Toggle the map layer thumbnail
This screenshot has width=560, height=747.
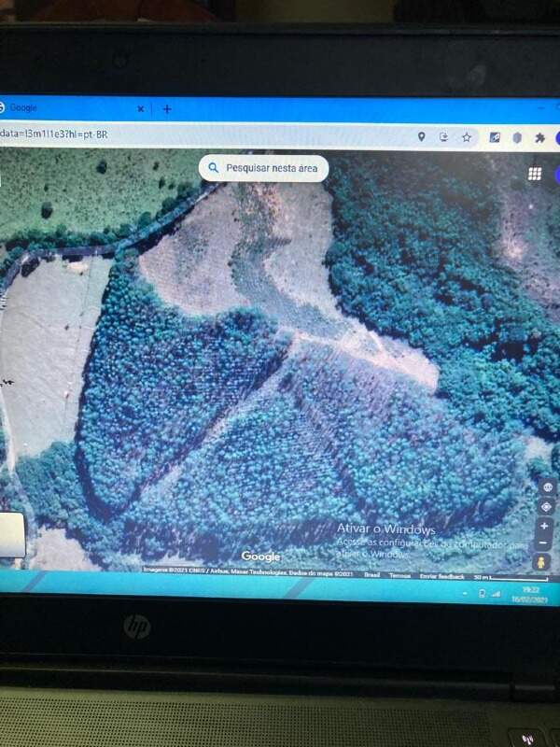pos(11,535)
